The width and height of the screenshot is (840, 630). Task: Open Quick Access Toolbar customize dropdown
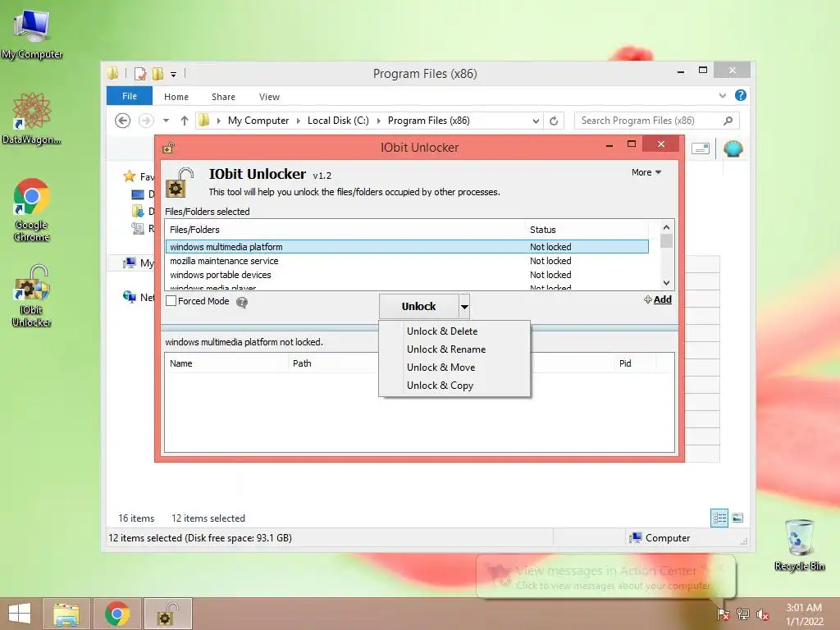[174, 75]
